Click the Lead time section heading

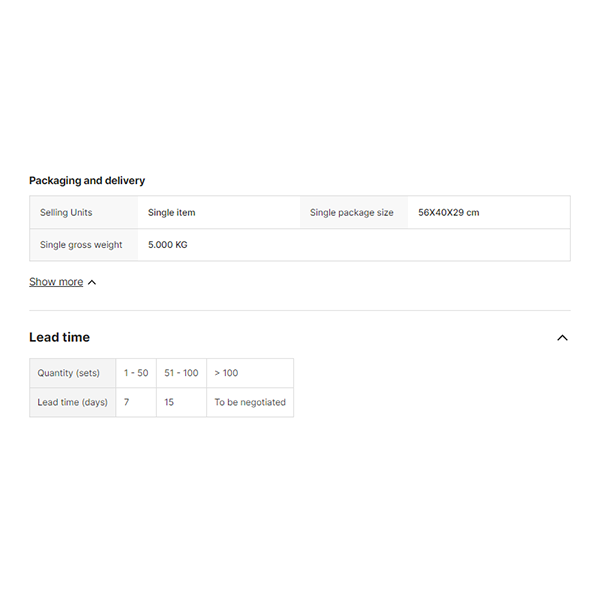pos(59,338)
